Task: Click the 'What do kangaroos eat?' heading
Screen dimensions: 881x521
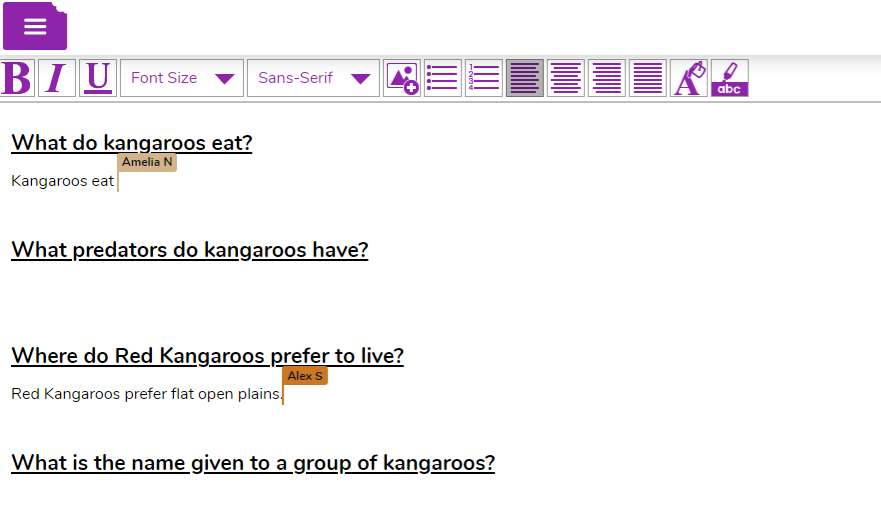Action: click(131, 143)
